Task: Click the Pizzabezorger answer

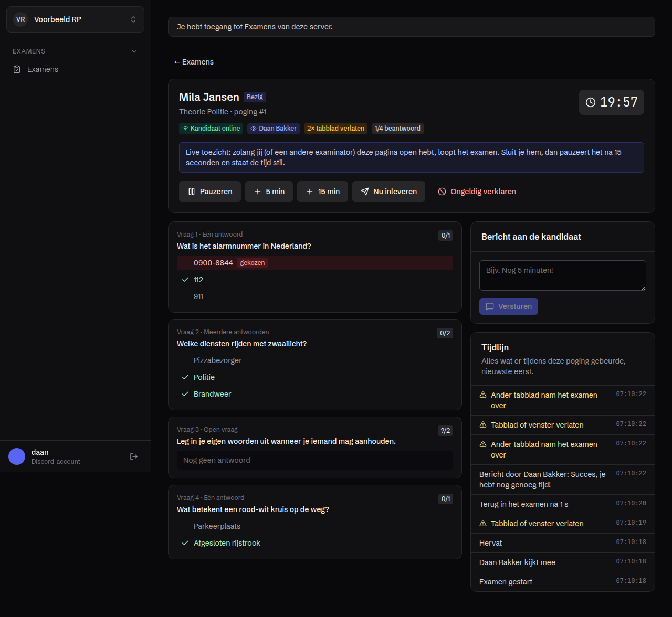Action: (315, 360)
